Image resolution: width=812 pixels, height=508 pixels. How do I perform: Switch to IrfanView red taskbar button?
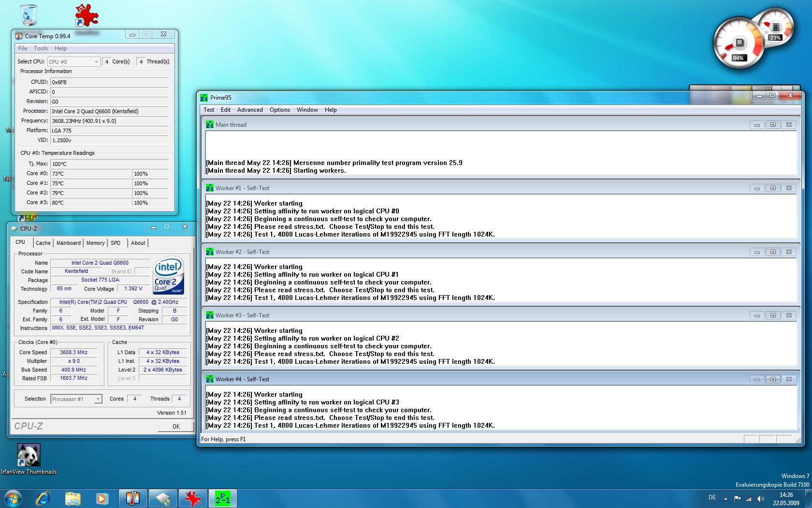click(192, 498)
